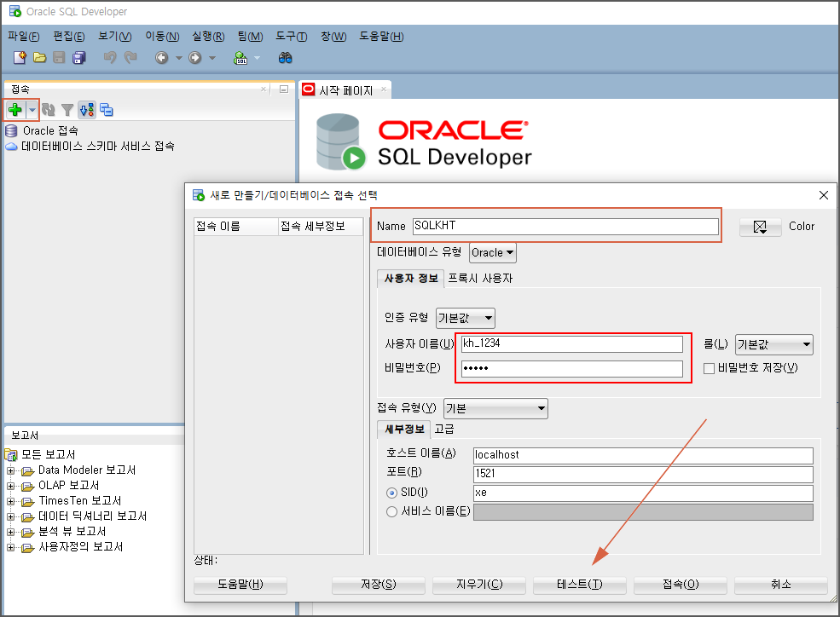Click the Save disk toolbar icon
The height and width of the screenshot is (617, 840).
(59, 57)
